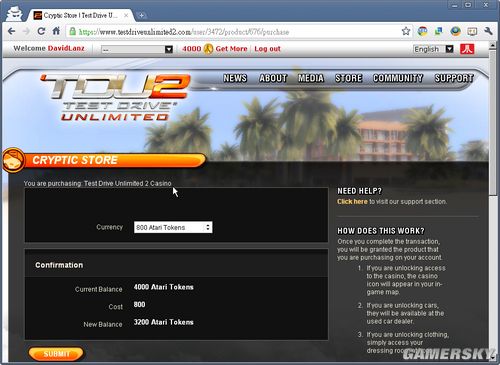
Task: Open the STORE menu
Action: click(348, 78)
